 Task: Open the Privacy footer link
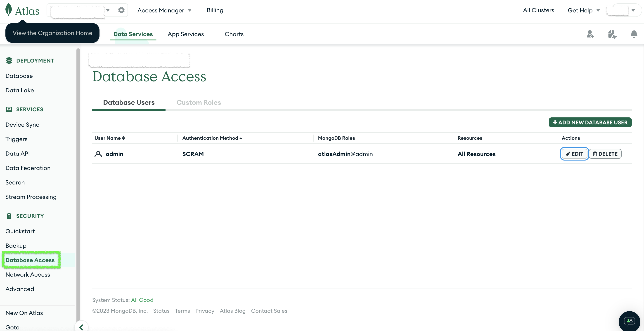click(x=205, y=311)
